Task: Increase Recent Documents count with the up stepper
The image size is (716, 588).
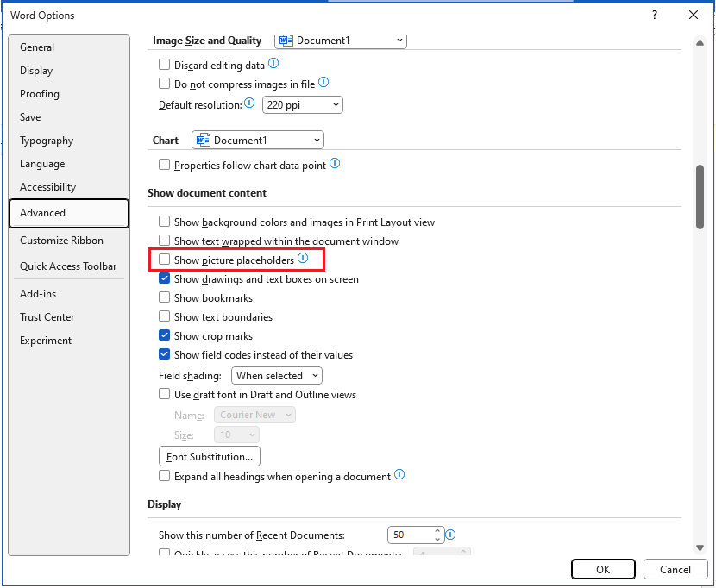Action: (x=437, y=530)
